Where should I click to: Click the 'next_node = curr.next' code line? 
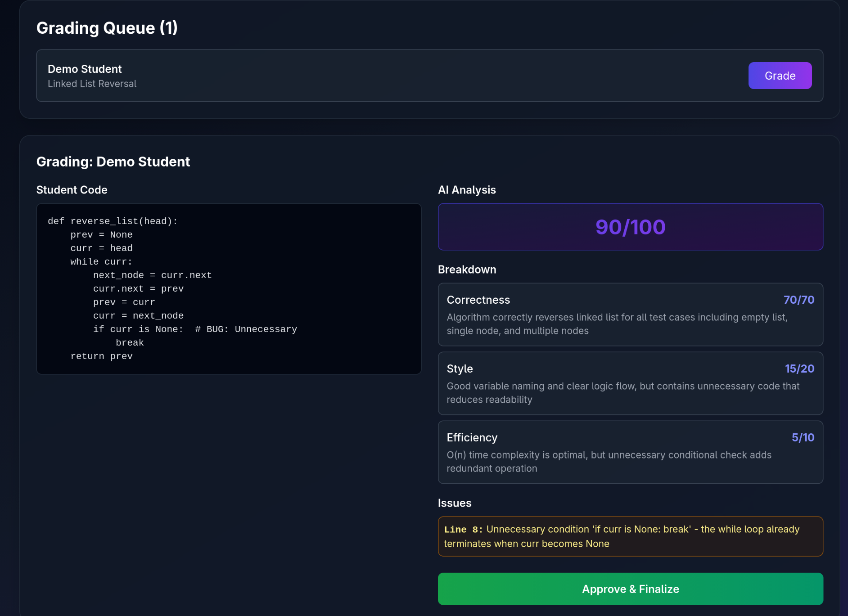pyautogui.click(x=152, y=275)
